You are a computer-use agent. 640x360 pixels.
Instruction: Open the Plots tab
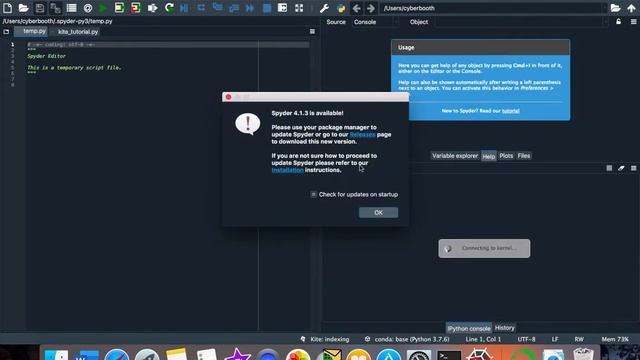[506, 156]
